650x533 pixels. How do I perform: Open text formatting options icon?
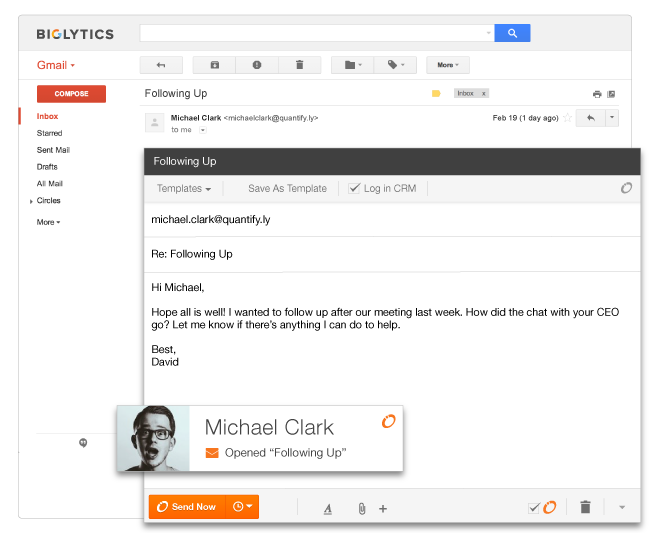328,509
